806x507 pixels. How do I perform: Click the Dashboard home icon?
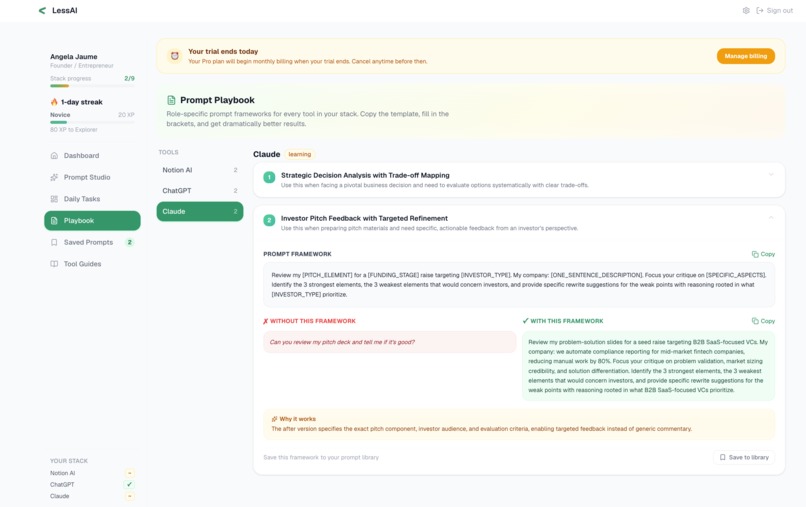(54, 155)
